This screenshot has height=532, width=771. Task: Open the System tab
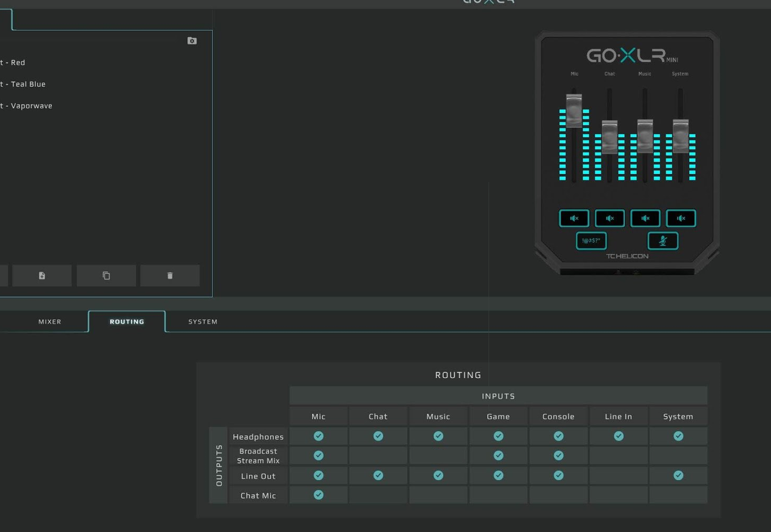point(203,321)
